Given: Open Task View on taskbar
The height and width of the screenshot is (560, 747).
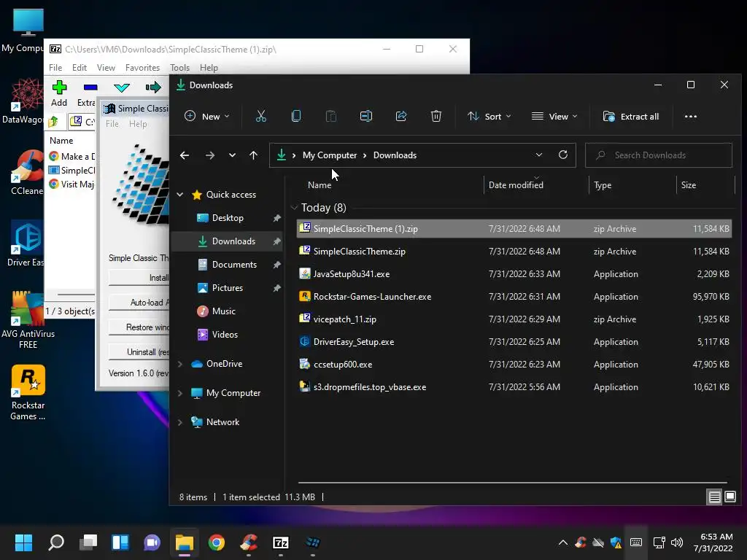Looking at the screenshot, I should pos(88,542).
